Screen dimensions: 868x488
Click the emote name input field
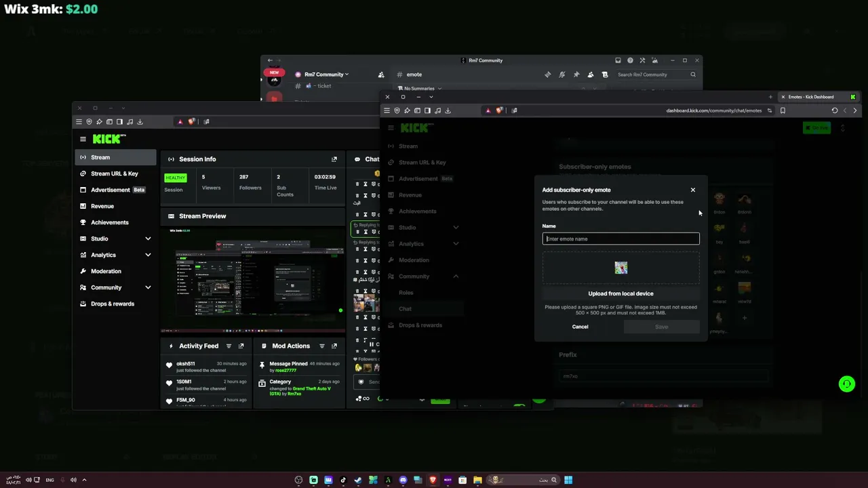(x=620, y=239)
